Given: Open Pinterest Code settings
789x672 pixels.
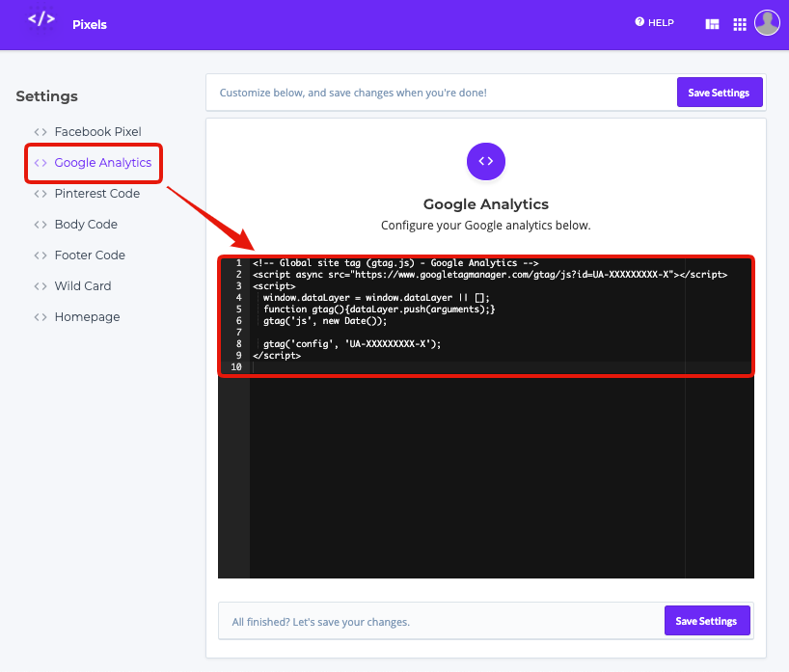Looking at the screenshot, I should [97, 194].
